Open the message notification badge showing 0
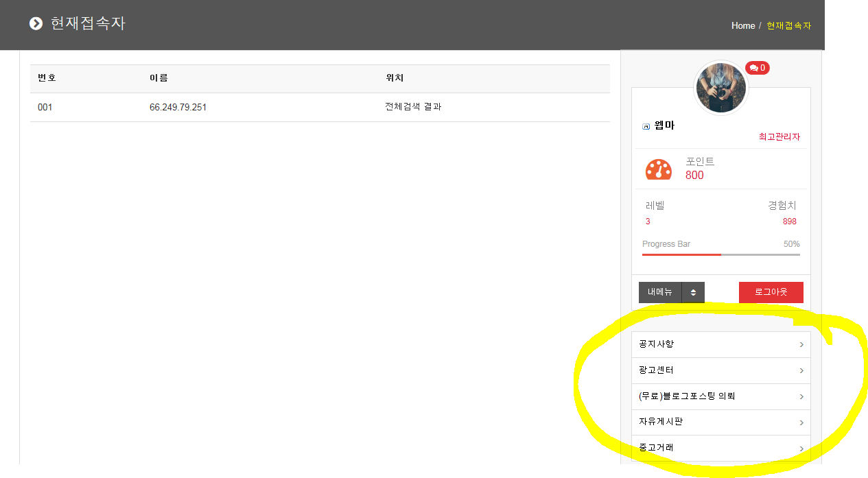The image size is (868, 478). [x=758, y=68]
